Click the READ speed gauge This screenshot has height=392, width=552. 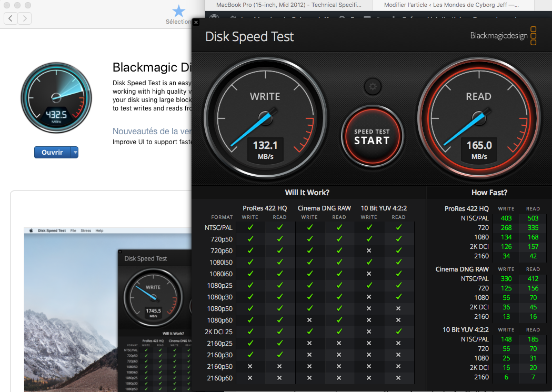coord(479,118)
